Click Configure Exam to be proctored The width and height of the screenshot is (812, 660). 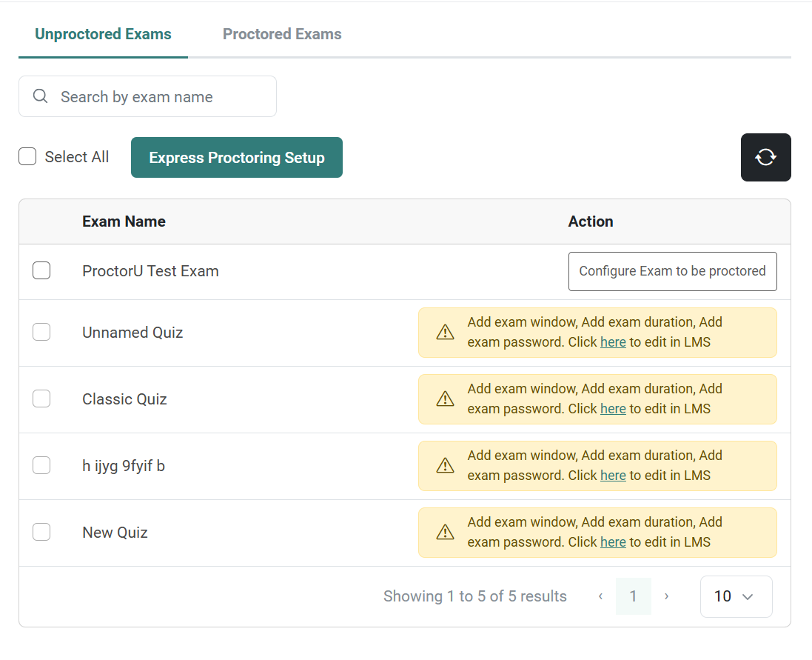(x=672, y=271)
